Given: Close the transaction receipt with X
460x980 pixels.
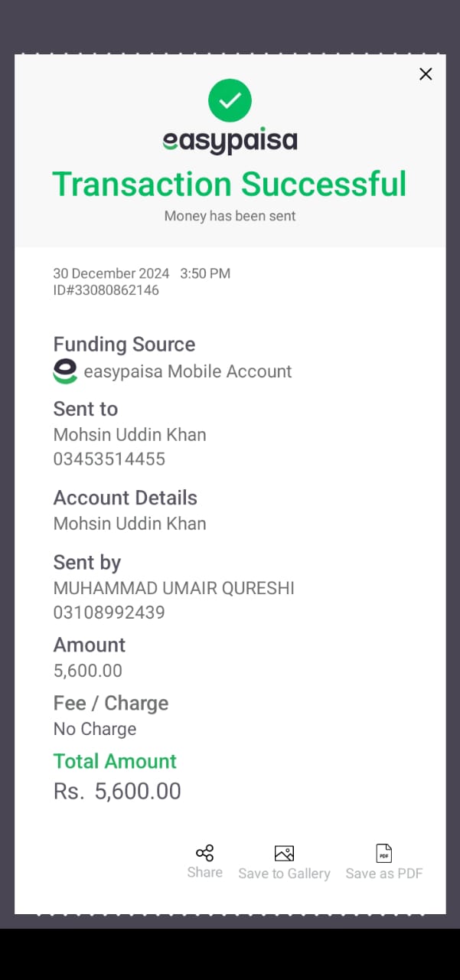Looking at the screenshot, I should 426,74.
